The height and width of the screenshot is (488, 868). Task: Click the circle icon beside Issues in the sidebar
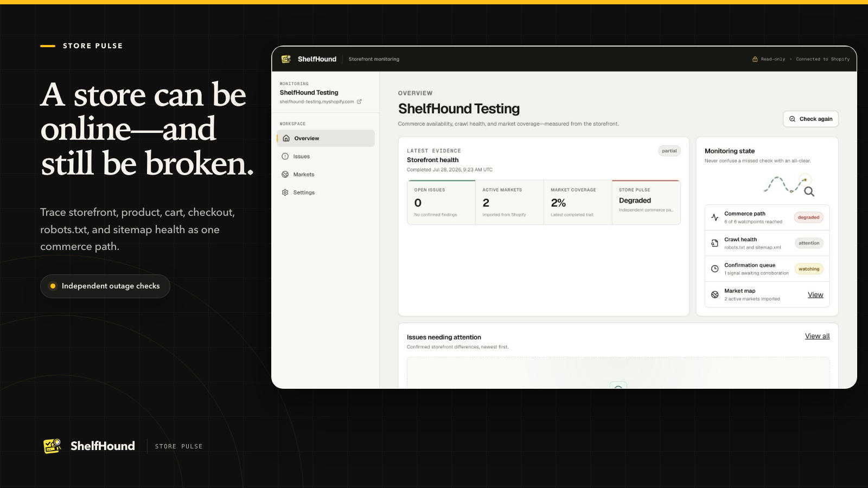(x=285, y=156)
